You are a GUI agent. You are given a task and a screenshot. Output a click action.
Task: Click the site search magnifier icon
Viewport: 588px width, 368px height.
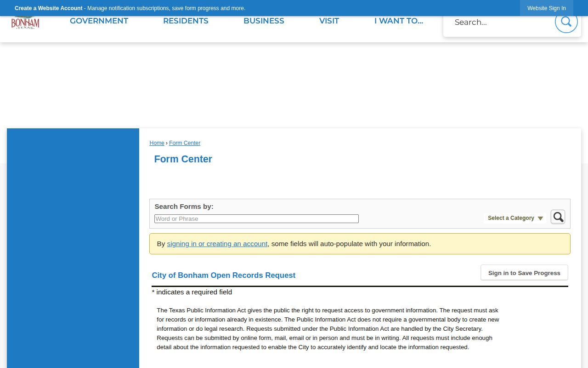[x=566, y=22]
